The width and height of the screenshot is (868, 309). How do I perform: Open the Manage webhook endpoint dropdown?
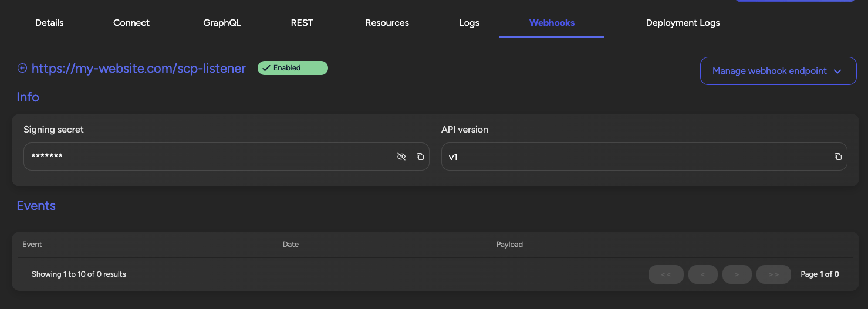click(778, 71)
